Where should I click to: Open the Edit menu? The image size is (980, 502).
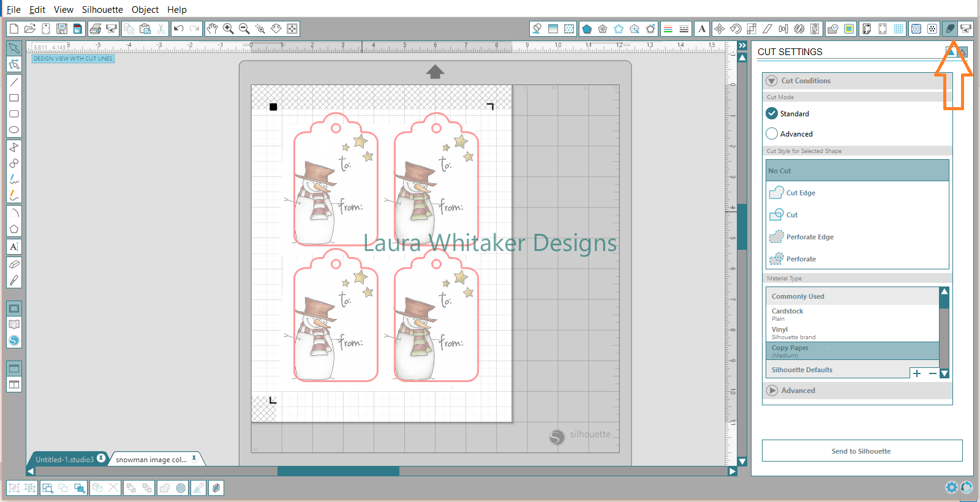[x=37, y=10]
